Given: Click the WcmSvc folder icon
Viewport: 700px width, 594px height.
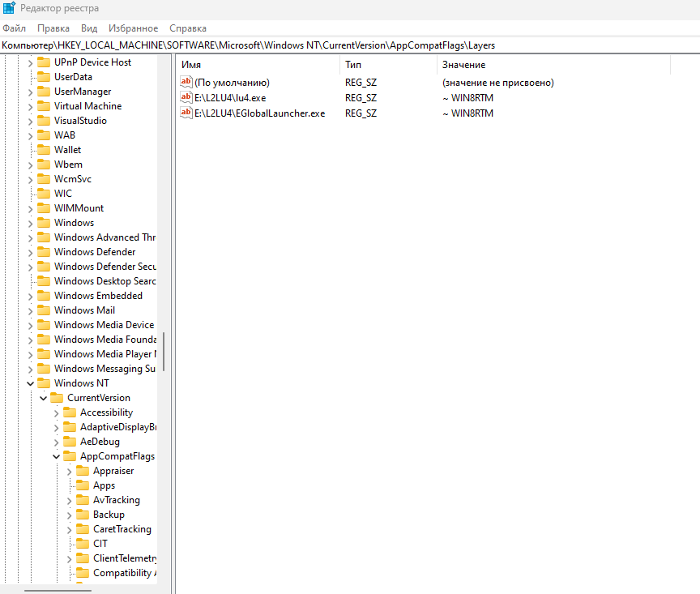Looking at the screenshot, I should click(x=44, y=178).
